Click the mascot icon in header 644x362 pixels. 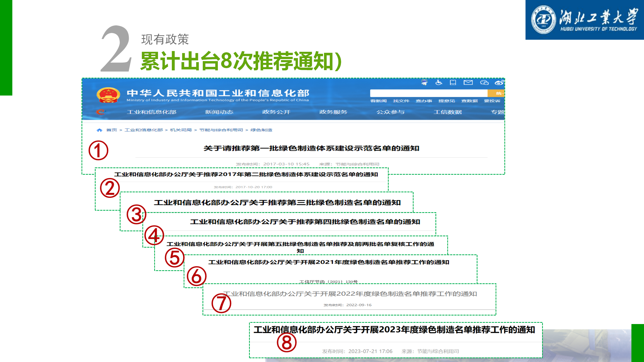tap(424, 82)
